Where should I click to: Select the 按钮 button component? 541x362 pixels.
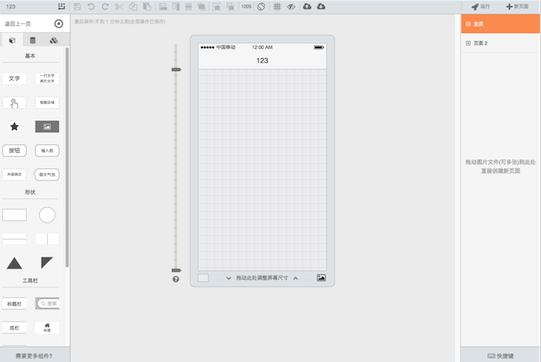pyautogui.click(x=14, y=150)
